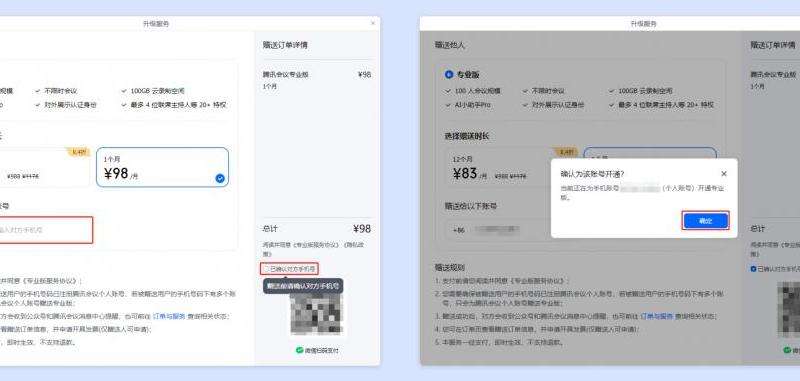Choose the 1个月 ¥98 plan card
The height and width of the screenshot is (381, 800).
162,167
